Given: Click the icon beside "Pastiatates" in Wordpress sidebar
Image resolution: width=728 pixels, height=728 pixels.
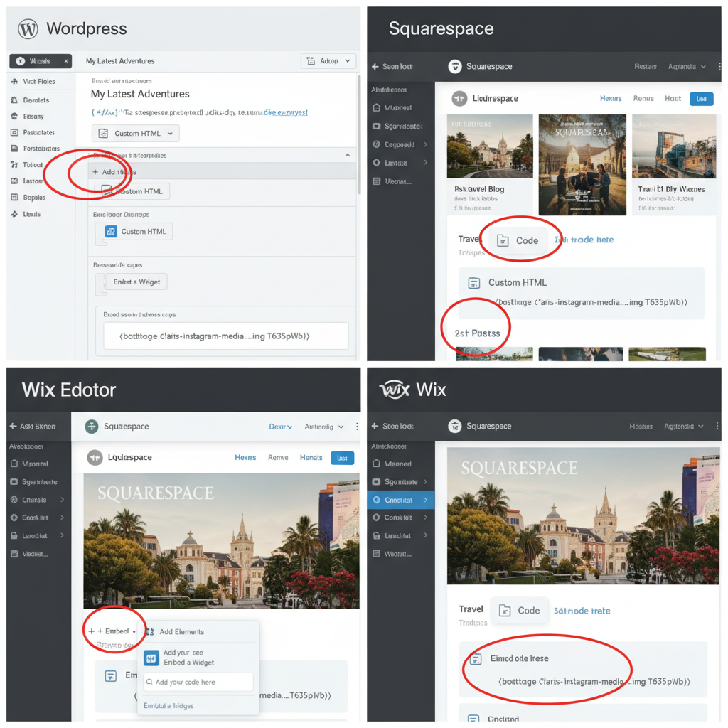Looking at the screenshot, I should point(14,132).
